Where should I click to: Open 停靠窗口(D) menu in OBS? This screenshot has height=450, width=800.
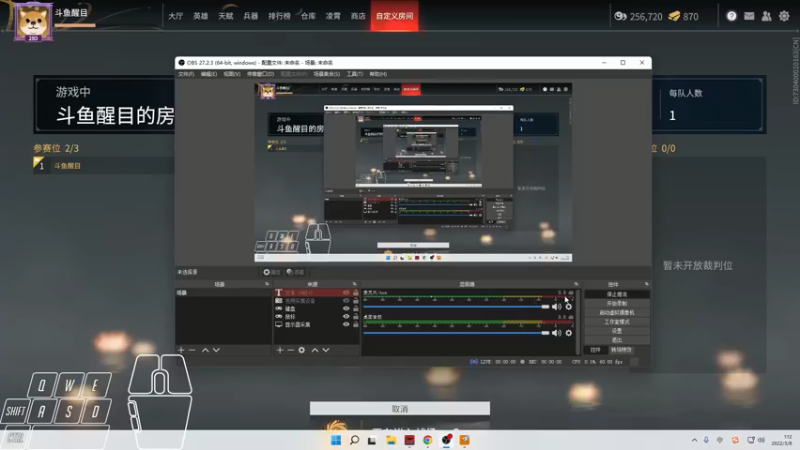tap(261, 74)
